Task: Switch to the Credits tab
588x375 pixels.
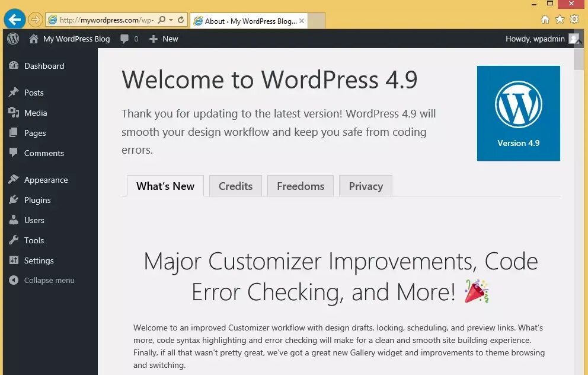Action: click(x=235, y=186)
